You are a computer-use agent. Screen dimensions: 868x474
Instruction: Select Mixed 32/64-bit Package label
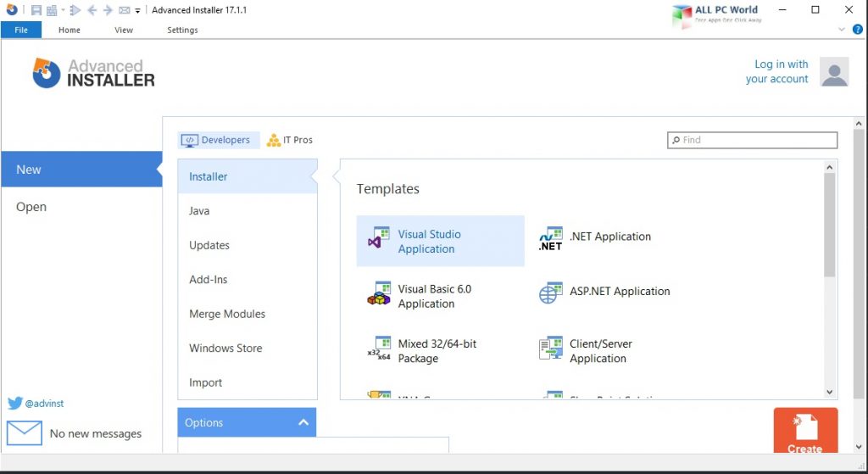click(437, 351)
